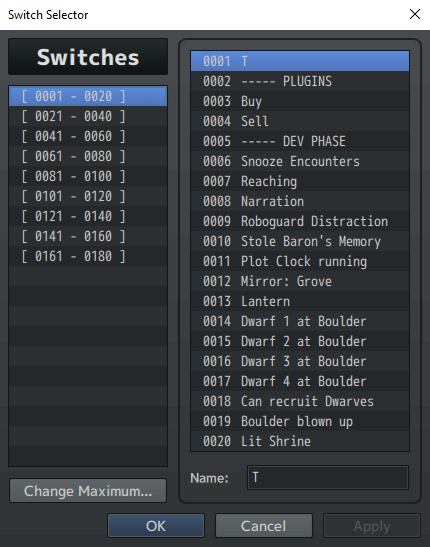This screenshot has height=547, width=430.
Task: Select the range [ 0061 - 0080 ]
Action: coord(88,156)
